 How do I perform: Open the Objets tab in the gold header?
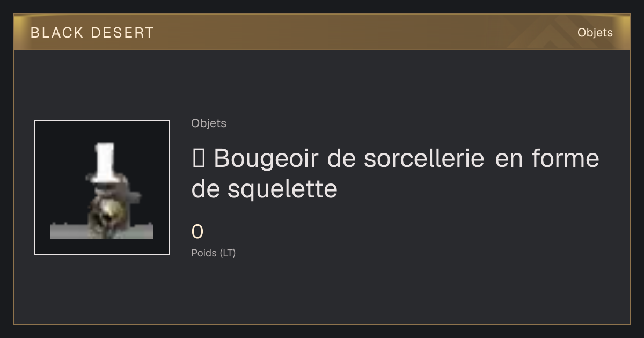pyautogui.click(x=595, y=33)
